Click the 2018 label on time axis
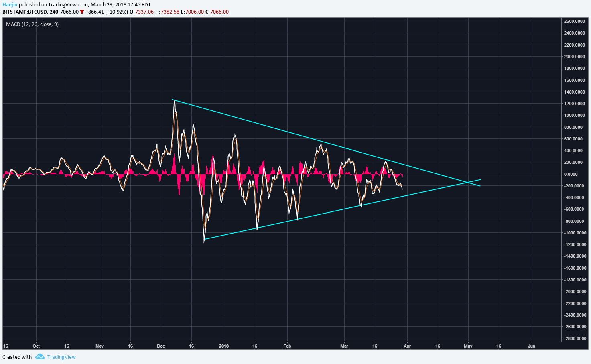The image size is (591, 364). coord(224,346)
